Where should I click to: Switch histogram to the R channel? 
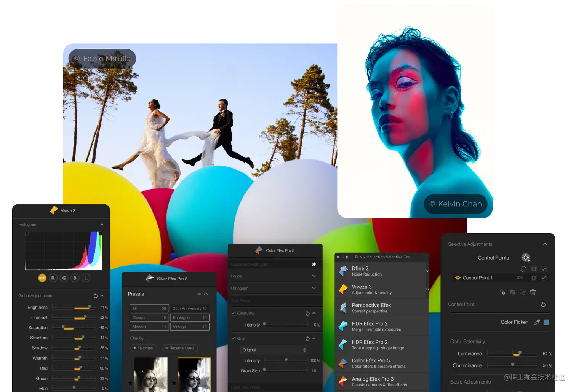pos(53,278)
